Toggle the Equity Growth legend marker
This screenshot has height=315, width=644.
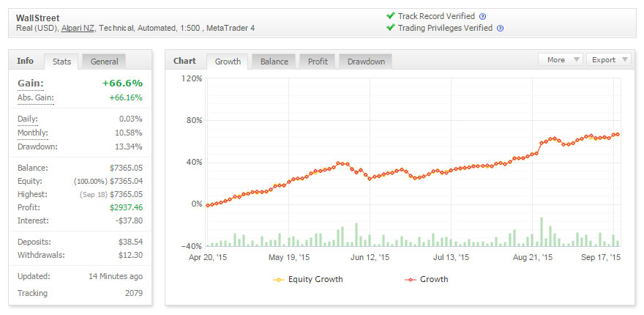click(x=279, y=280)
